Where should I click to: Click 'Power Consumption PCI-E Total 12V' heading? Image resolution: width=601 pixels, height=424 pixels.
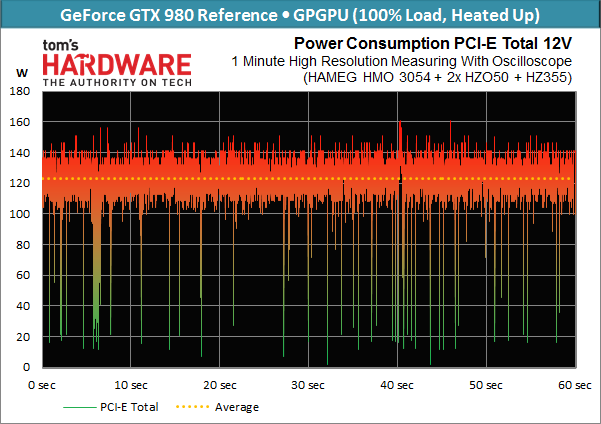433,44
